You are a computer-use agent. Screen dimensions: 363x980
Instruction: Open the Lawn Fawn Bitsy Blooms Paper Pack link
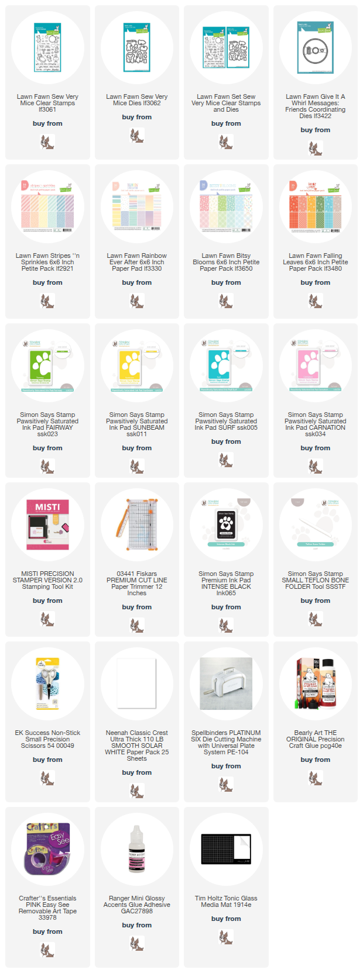pos(226,263)
